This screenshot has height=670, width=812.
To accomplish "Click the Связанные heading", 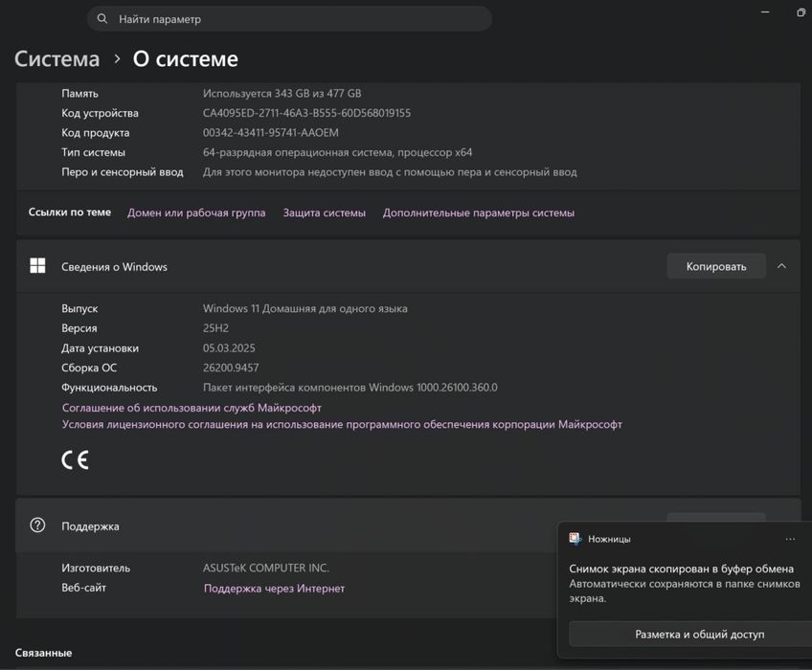I will click(x=43, y=653).
